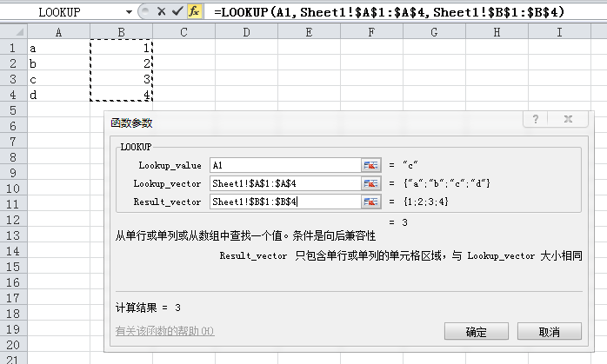Viewport: 607px width, 364px height.
Task: Click cell A2 containing b
Action: click(59, 63)
